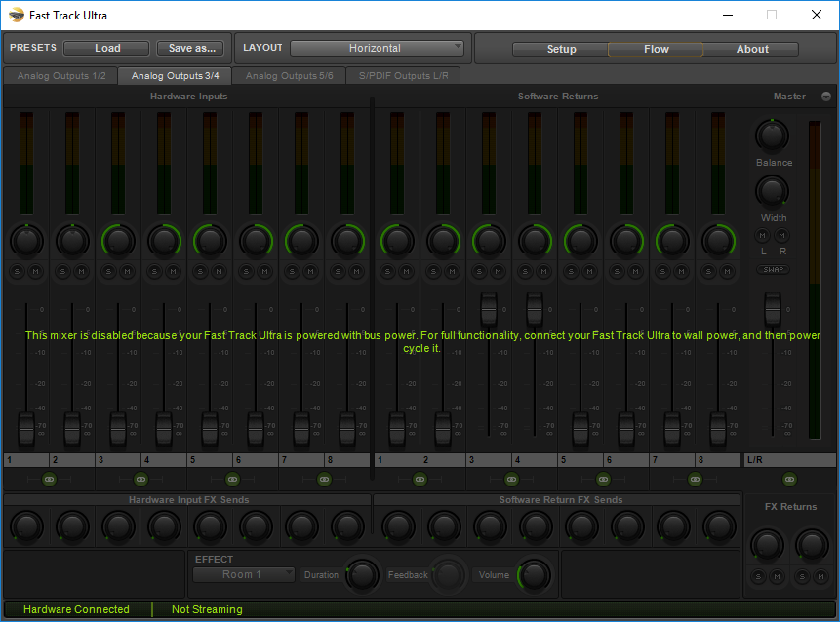Click the Load preset button
840x622 pixels.
tap(106, 48)
